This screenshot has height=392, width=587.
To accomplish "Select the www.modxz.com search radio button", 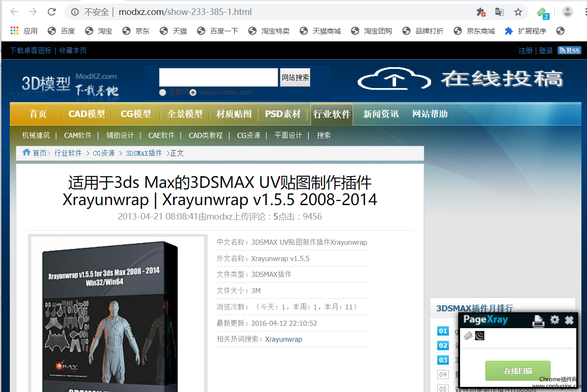I will [193, 92].
